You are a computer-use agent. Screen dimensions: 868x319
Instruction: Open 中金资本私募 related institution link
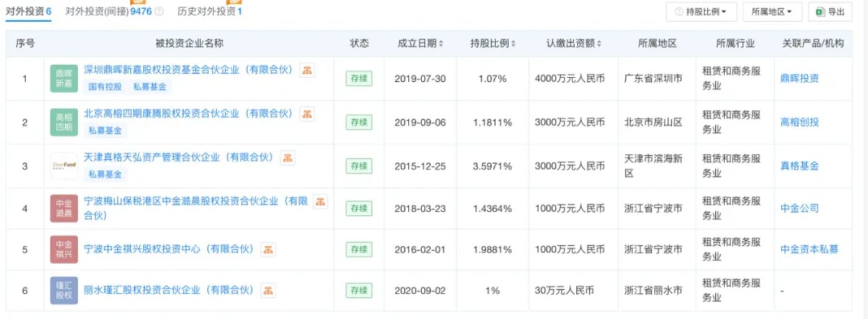[809, 249]
